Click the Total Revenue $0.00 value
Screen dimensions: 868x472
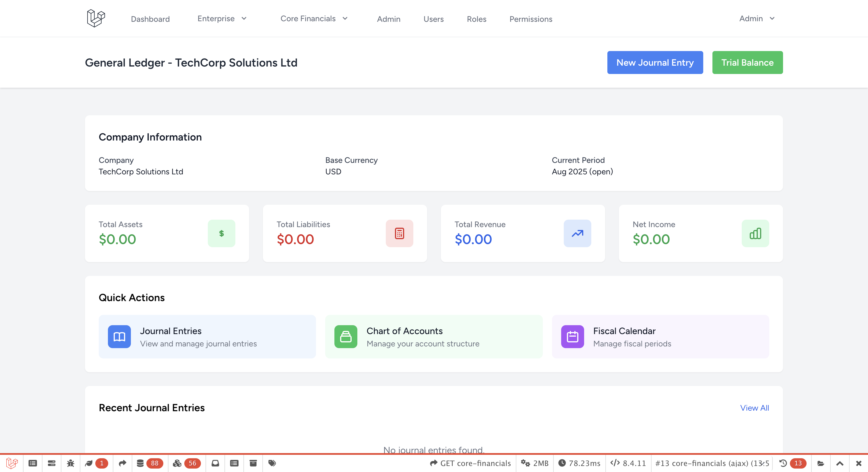coord(473,239)
